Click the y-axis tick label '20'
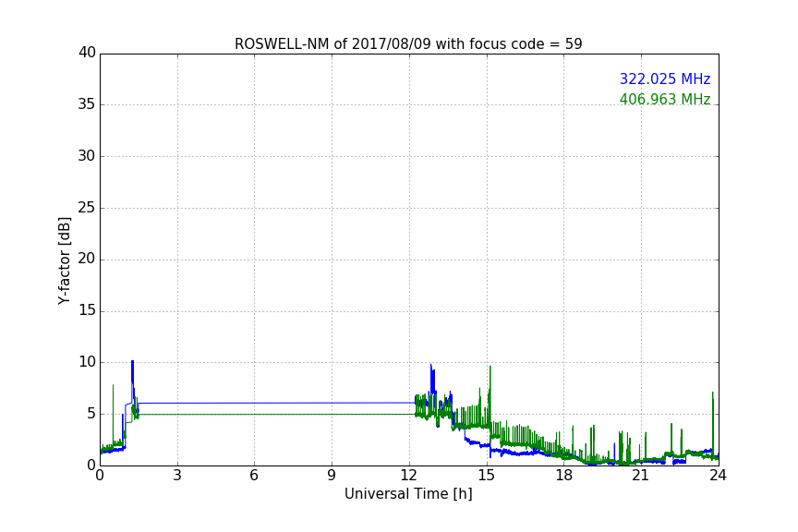This screenshot has height=532, width=798. (x=87, y=259)
